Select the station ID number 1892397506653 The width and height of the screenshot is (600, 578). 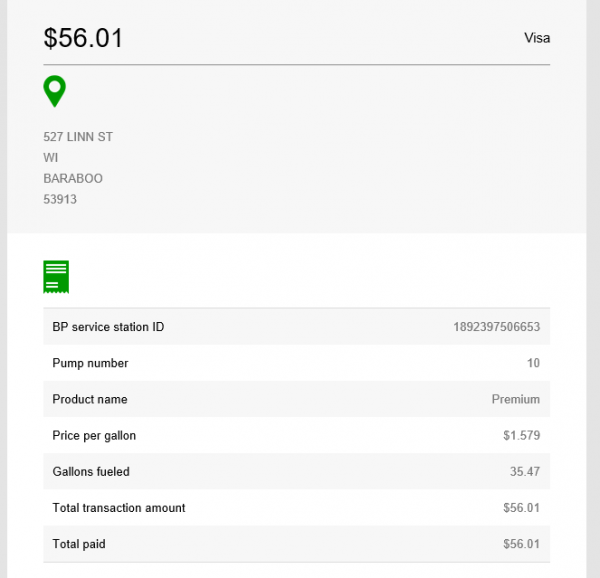(496, 327)
